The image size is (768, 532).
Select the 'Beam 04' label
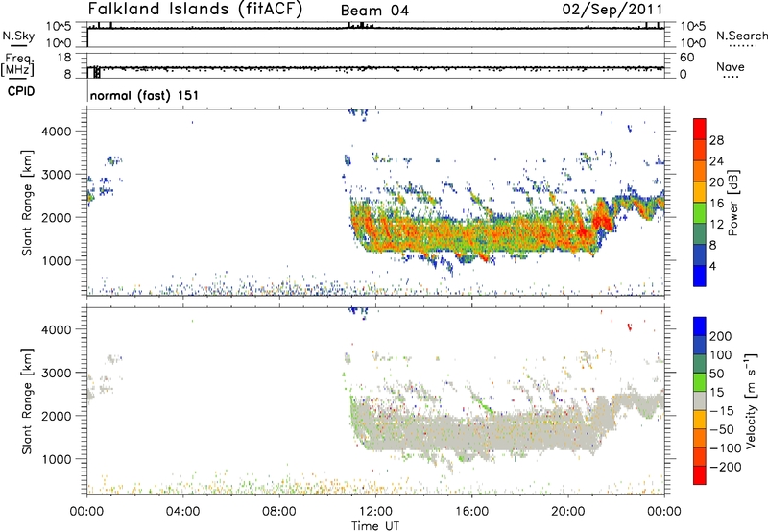click(x=374, y=11)
